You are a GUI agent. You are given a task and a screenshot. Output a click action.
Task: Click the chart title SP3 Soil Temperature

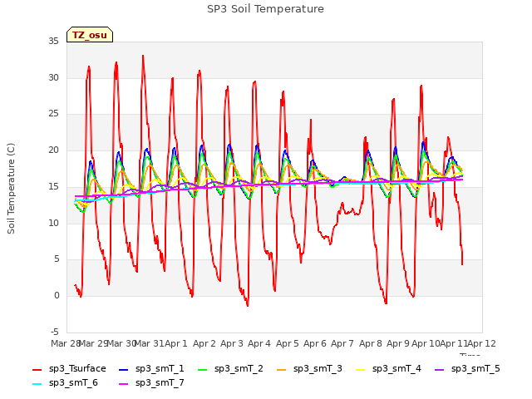[x=265, y=9]
